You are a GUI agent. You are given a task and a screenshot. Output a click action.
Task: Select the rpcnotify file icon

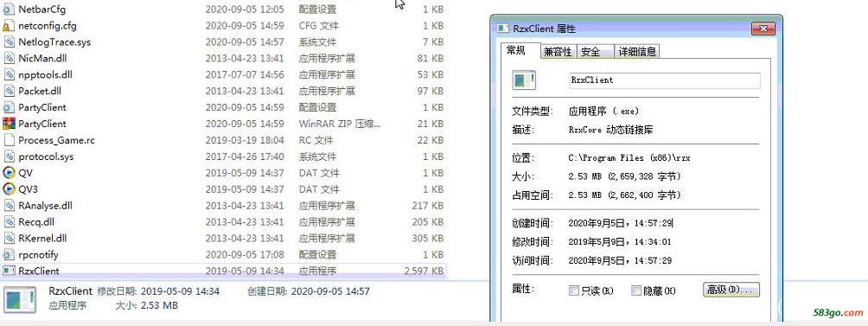(x=9, y=254)
